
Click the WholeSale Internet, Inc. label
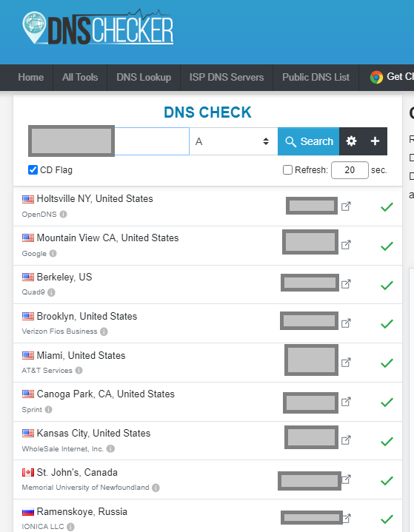[62, 449]
